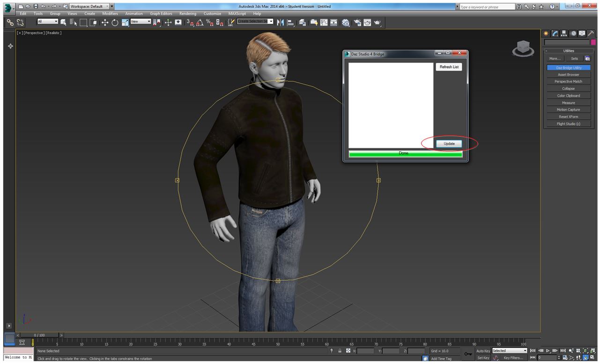The width and height of the screenshot is (600, 364).
Task: Open the reference coordinate system View dropdown
Action: (141, 22)
